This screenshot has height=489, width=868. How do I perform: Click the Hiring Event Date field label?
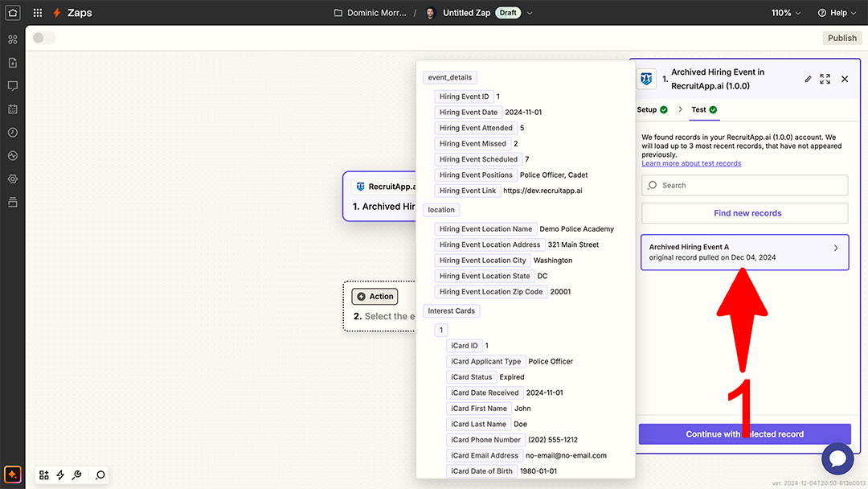[469, 112]
